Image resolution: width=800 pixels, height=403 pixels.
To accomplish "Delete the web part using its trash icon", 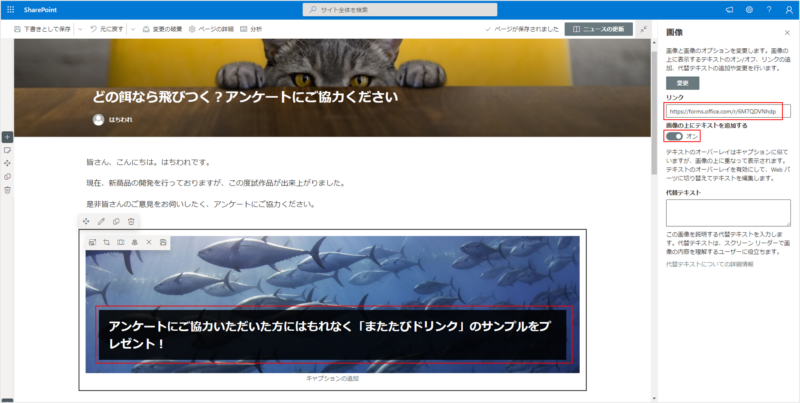I will (131, 220).
